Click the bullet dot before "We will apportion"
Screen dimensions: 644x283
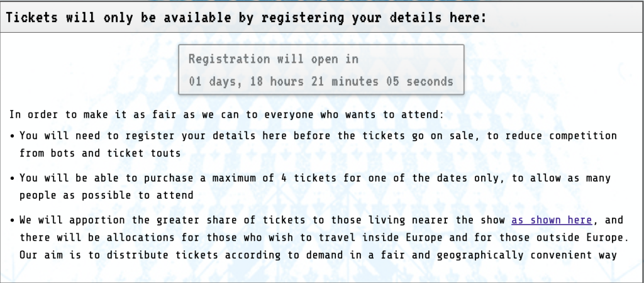pos(13,221)
